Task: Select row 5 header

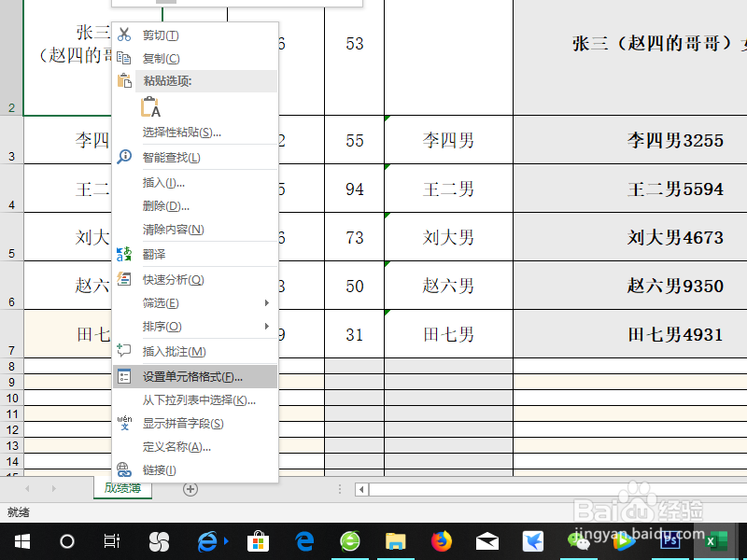Action: pos(11,237)
